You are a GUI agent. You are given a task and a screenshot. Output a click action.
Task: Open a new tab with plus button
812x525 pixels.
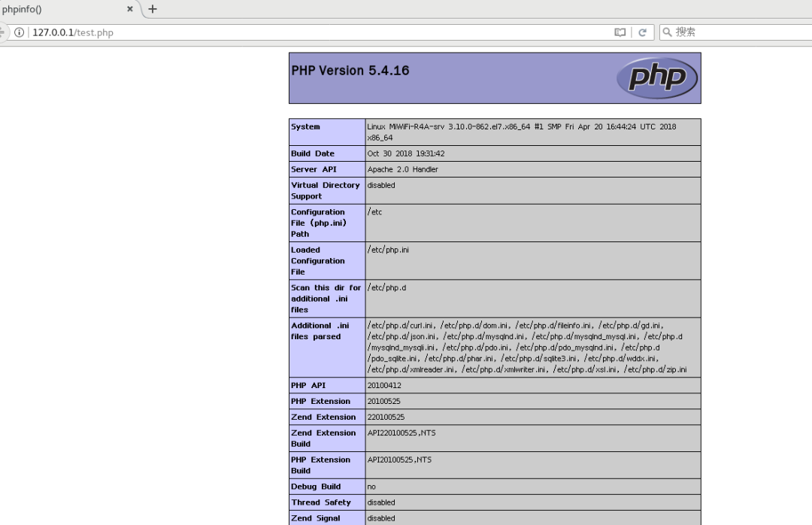(152, 9)
